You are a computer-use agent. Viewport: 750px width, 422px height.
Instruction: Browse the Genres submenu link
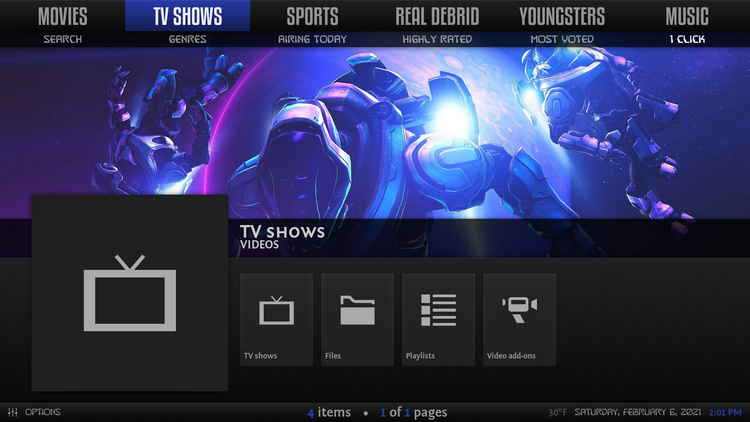(x=188, y=39)
